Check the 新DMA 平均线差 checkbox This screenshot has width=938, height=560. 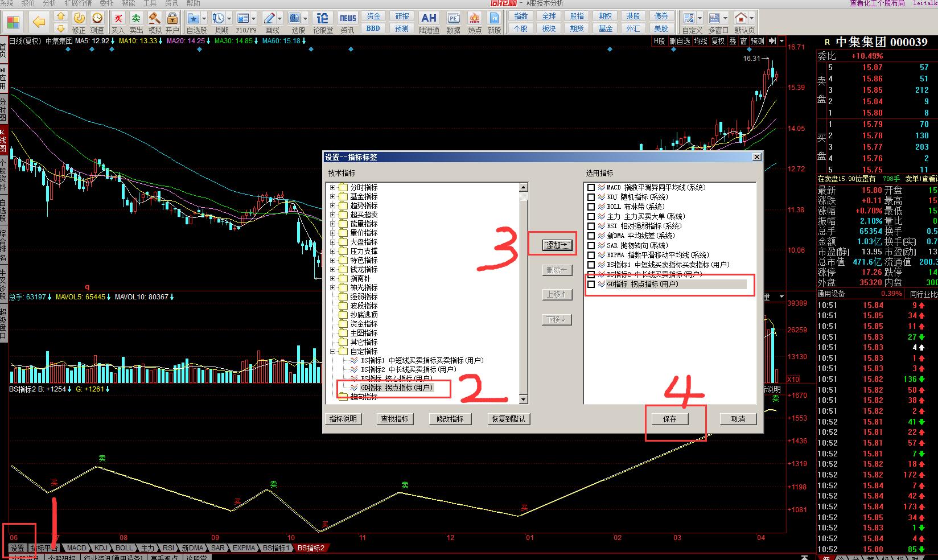tap(591, 236)
